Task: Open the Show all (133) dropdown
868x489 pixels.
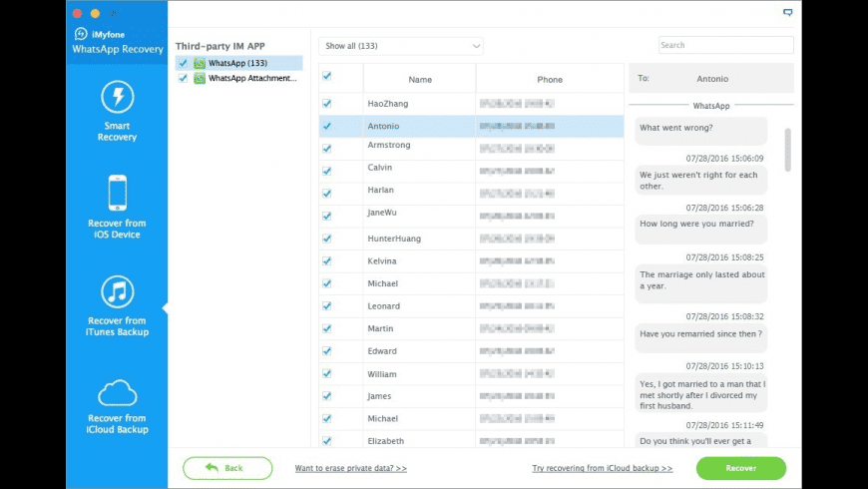Action: click(401, 46)
